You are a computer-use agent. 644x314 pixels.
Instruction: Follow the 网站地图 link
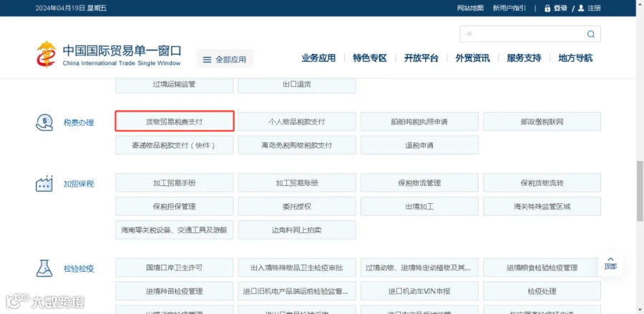(x=470, y=8)
